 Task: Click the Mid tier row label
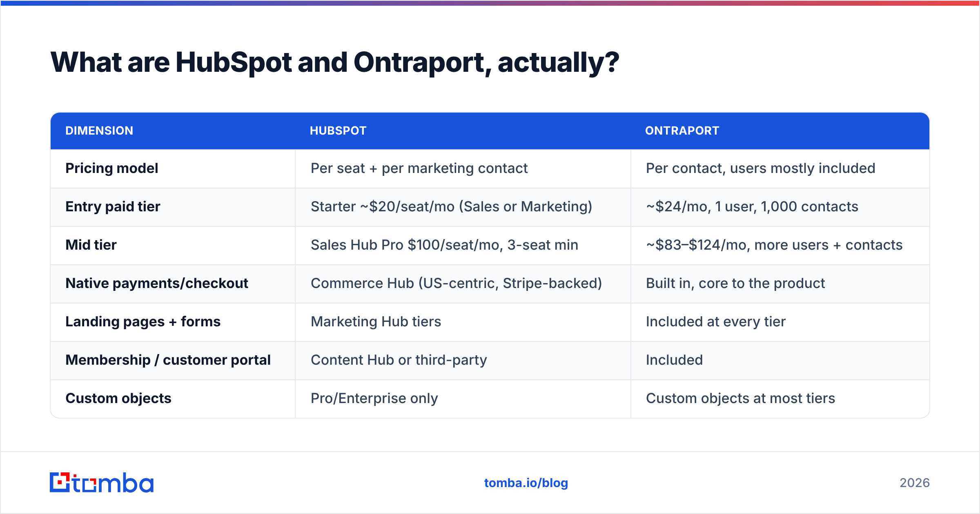click(x=91, y=245)
